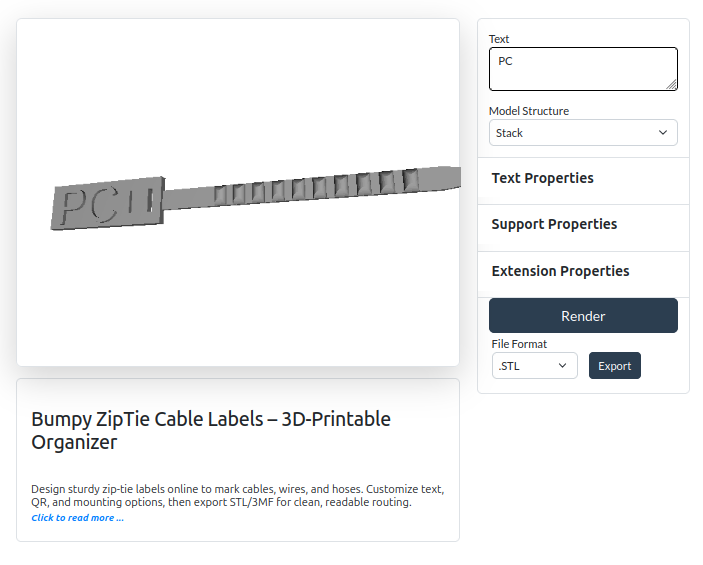This screenshot has width=703, height=565.
Task: Click the "Text" field label
Action: 499,39
